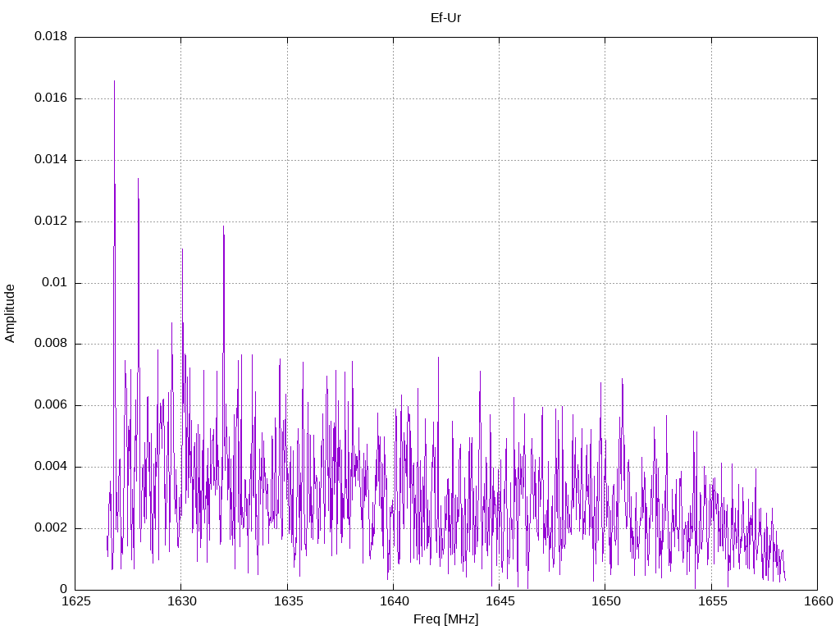Click the Amplitude axis label

click(x=10, y=313)
